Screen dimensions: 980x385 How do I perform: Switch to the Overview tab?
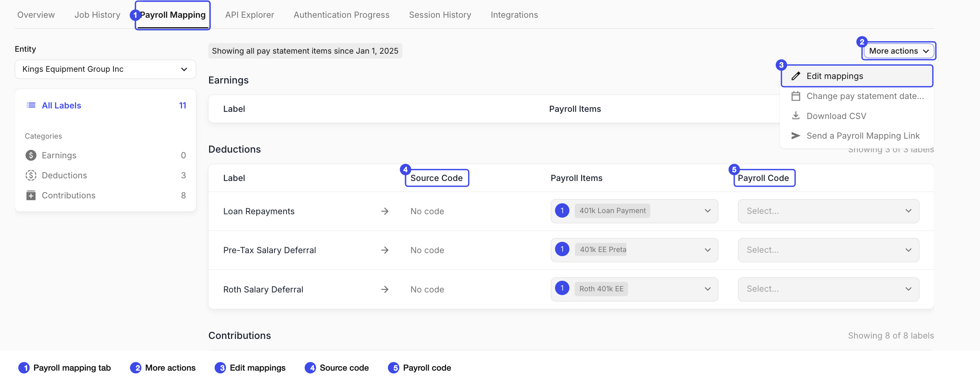click(36, 15)
